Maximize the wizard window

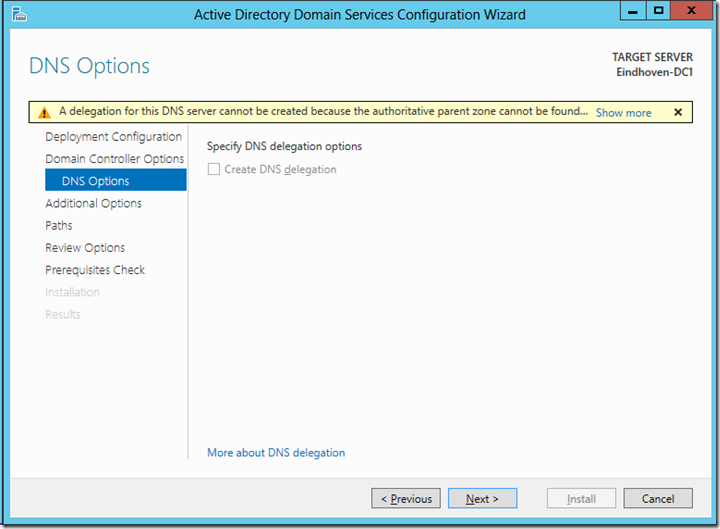[658, 10]
